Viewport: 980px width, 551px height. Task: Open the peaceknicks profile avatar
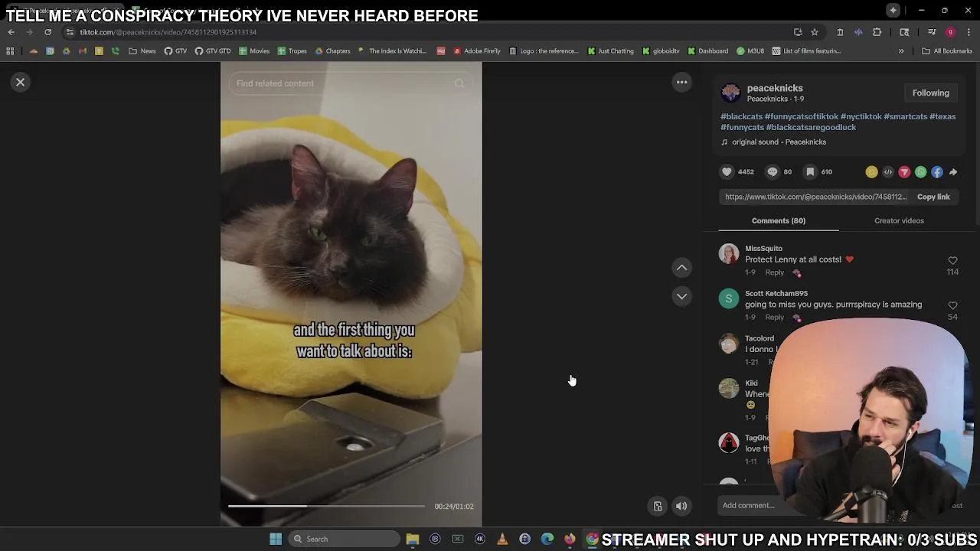(731, 93)
